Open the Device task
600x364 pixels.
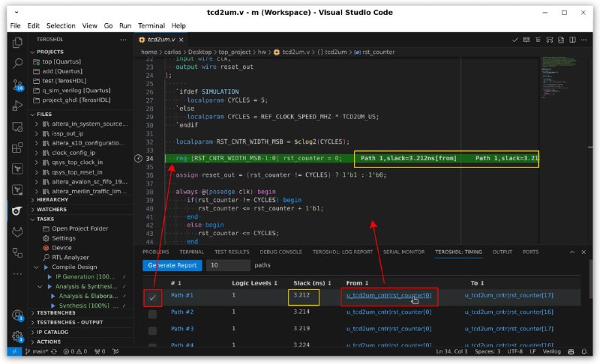tap(61, 247)
